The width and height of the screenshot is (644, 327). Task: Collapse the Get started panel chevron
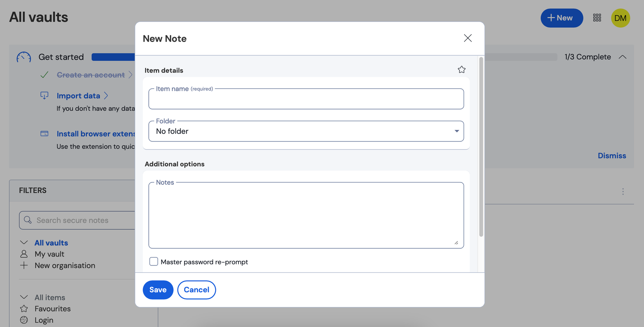point(623,57)
